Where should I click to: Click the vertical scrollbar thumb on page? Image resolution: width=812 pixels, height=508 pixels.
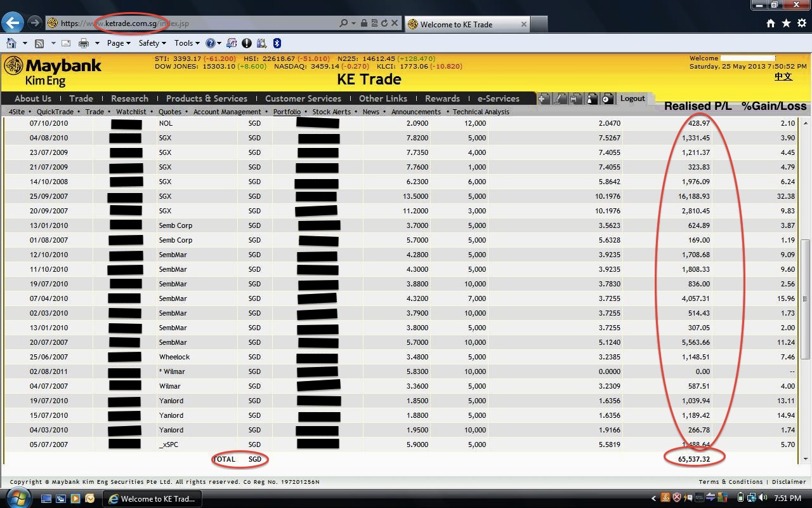tap(806, 298)
